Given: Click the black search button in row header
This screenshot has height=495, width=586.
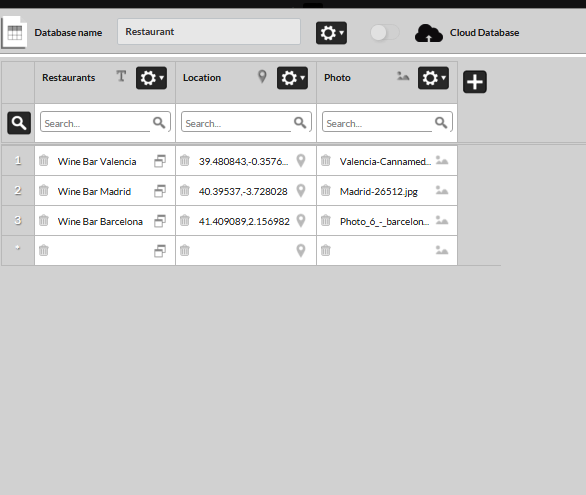Looking at the screenshot, I should click(19, 123).
